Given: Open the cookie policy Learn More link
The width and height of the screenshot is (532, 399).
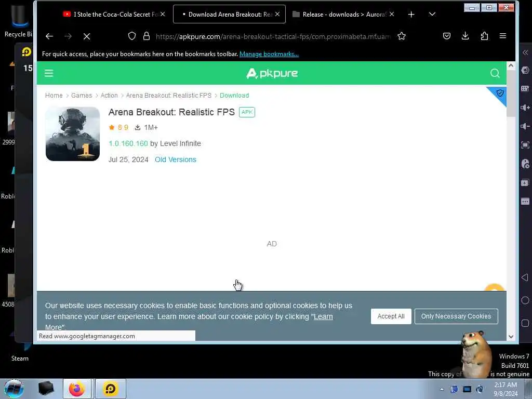Looking at the screenshot, I should pyautogui.click(x=323, y=316).
